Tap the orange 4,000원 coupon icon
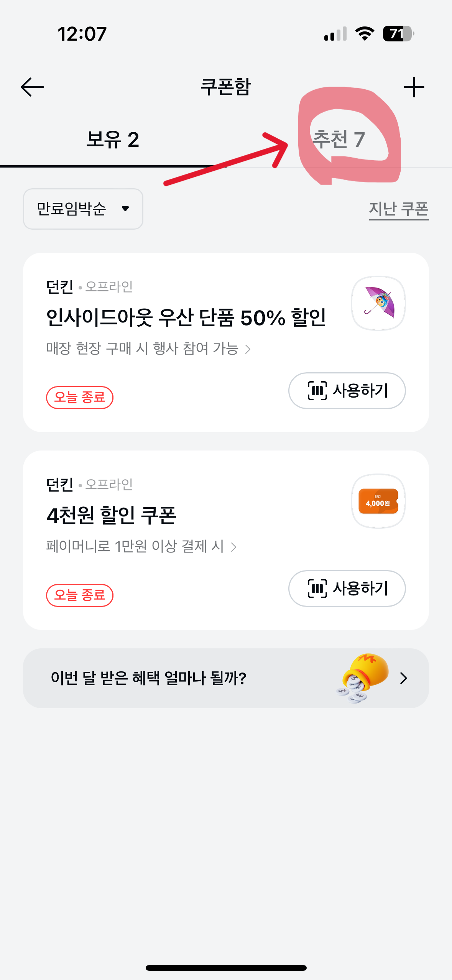 378,501
